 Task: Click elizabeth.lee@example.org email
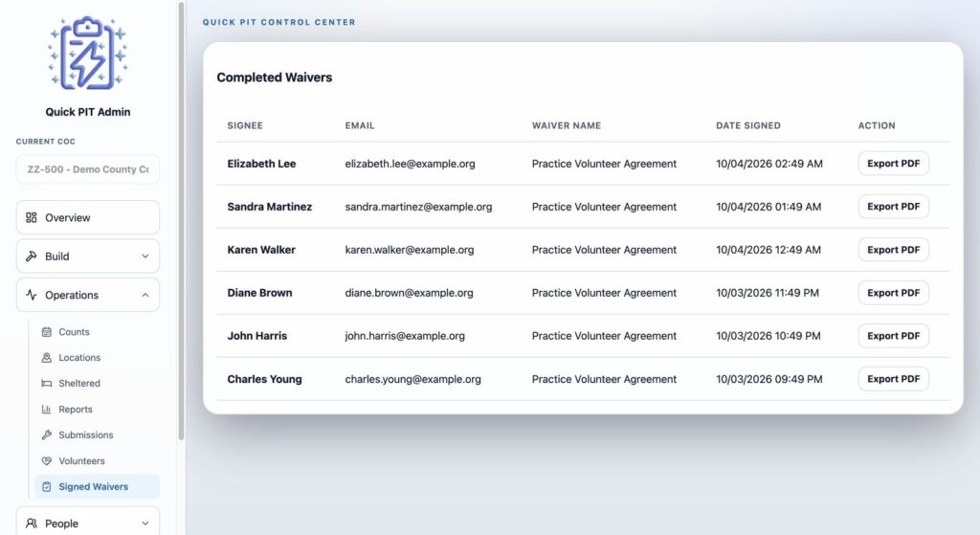[x=410, y=164]
